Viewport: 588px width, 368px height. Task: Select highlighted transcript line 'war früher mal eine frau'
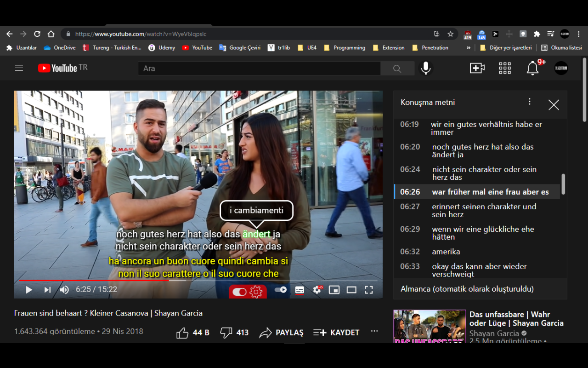click(477, 192)
